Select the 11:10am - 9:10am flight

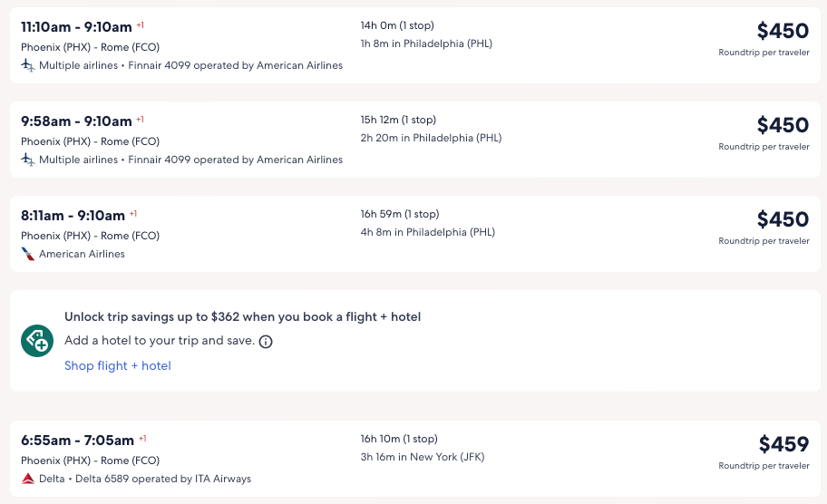[x=76, y=26]
